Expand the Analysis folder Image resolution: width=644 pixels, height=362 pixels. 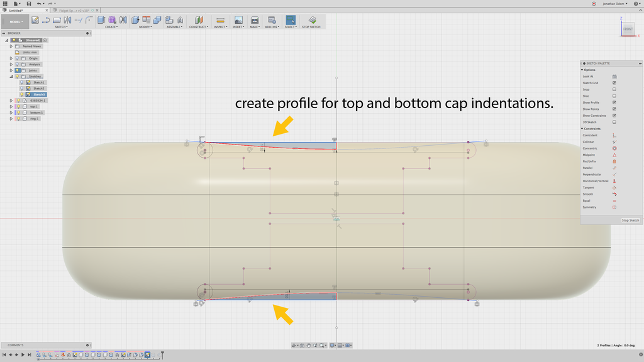point(11,65)
